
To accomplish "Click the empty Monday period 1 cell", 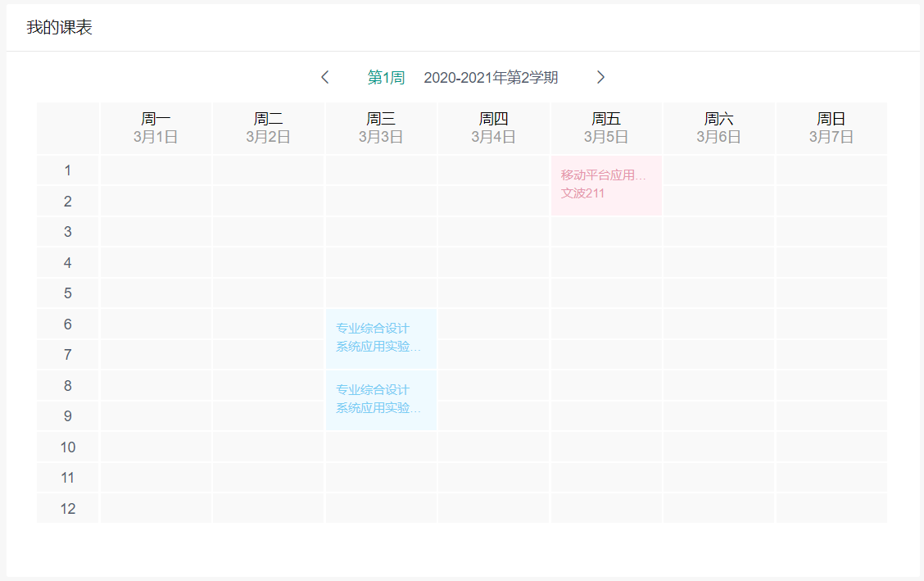I will coord(156,170).
